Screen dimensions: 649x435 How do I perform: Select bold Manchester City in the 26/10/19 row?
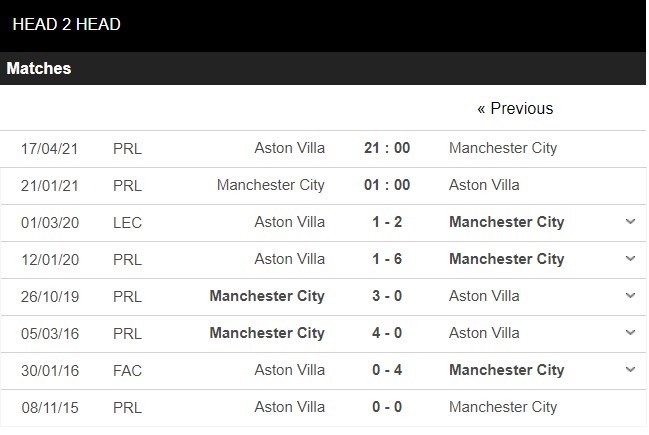coord(267,296)
